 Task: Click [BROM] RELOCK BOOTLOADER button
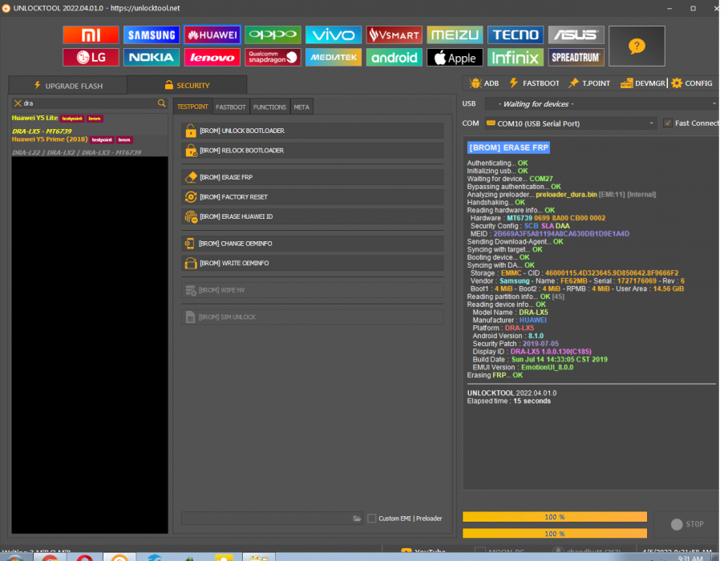click(313, 151)
